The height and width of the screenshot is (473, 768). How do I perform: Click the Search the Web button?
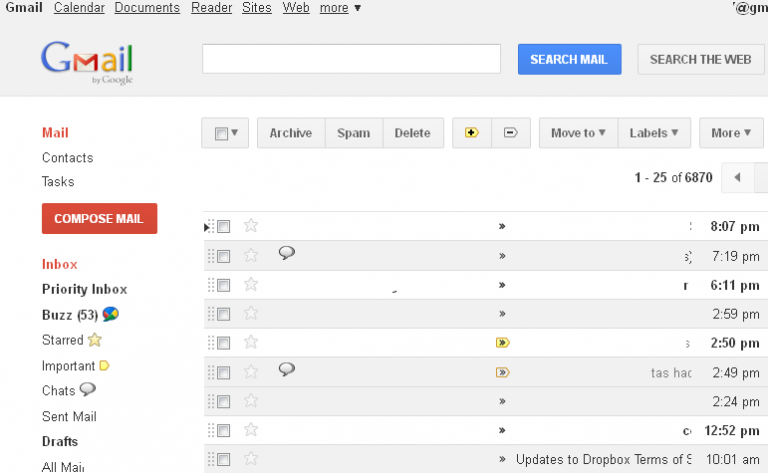(700, 59)
